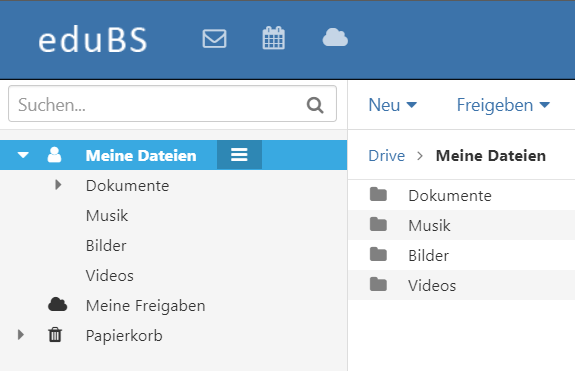
Task: Expand the Dokumente tree node arrow
Action: pos(58,185)
